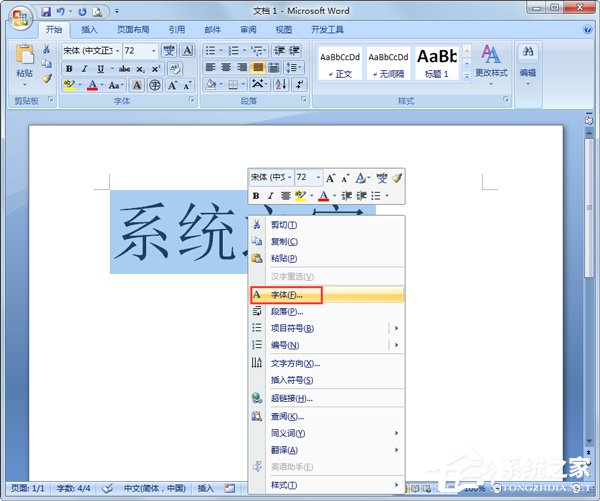Switch to the 页面布局 ribbon tab

[135, 30]
